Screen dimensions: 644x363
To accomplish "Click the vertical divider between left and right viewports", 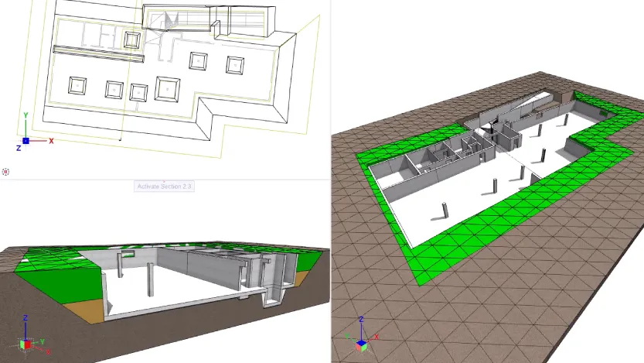I will pos(331,232).
